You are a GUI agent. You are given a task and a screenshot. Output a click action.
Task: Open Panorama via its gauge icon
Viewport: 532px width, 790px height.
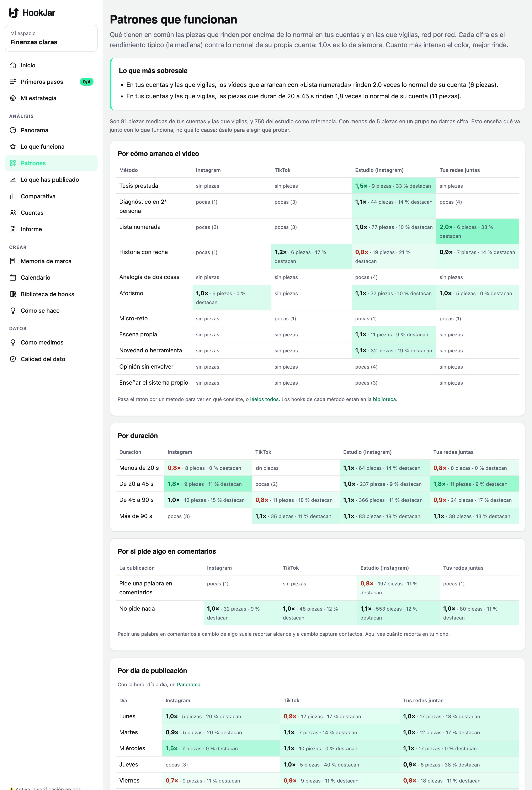(x=13, y=130)
